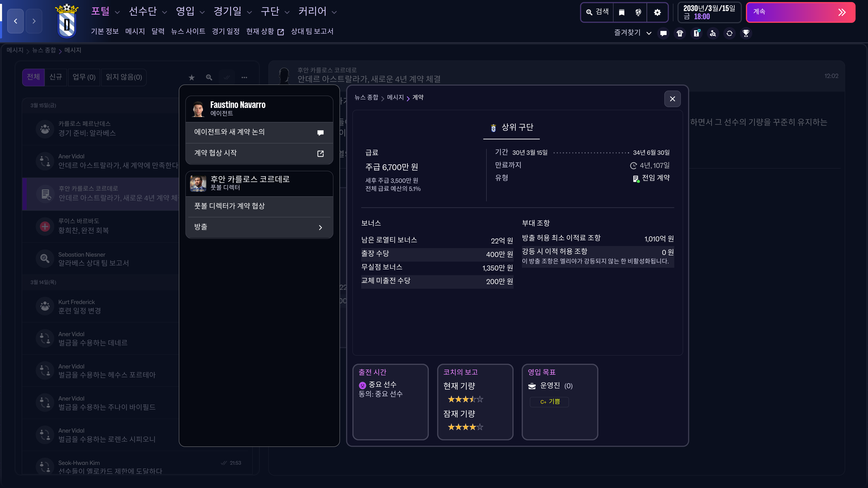
Task: Click the three-dots more options icon
Action: 244,77
